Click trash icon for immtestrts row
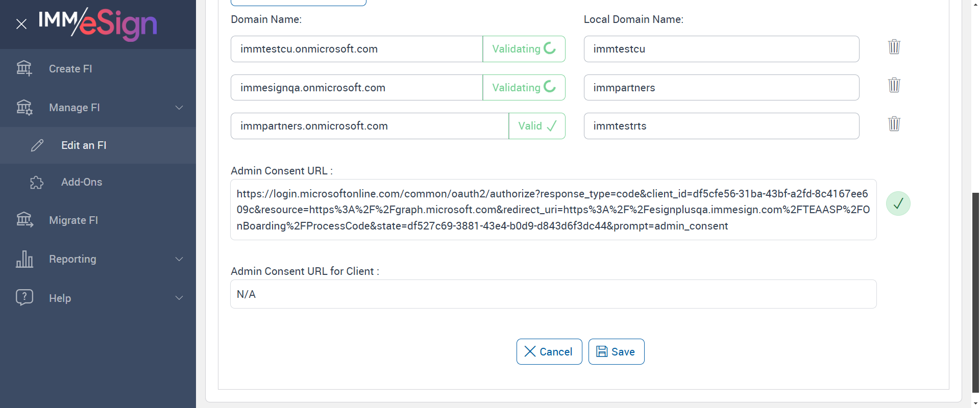 pyautogui.click(x=894, y=124)
